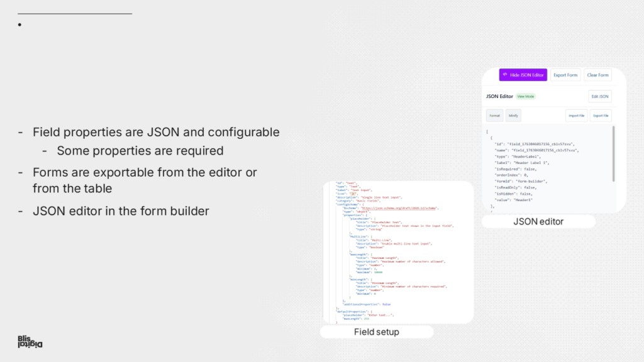Click the View Mode badge
The width and height of the screenshot is (644, 362).
(525, 96)
